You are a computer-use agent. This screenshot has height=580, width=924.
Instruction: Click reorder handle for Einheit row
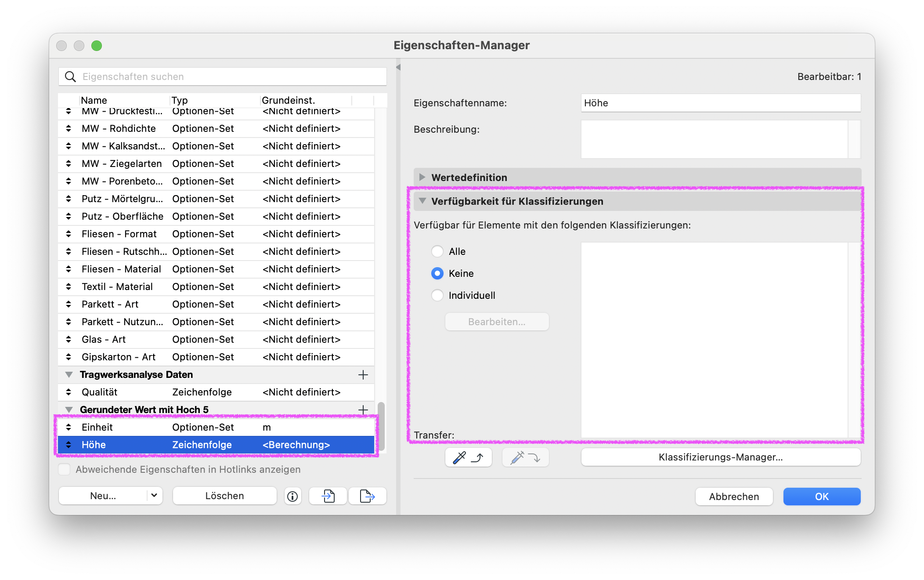pos(69,427)
